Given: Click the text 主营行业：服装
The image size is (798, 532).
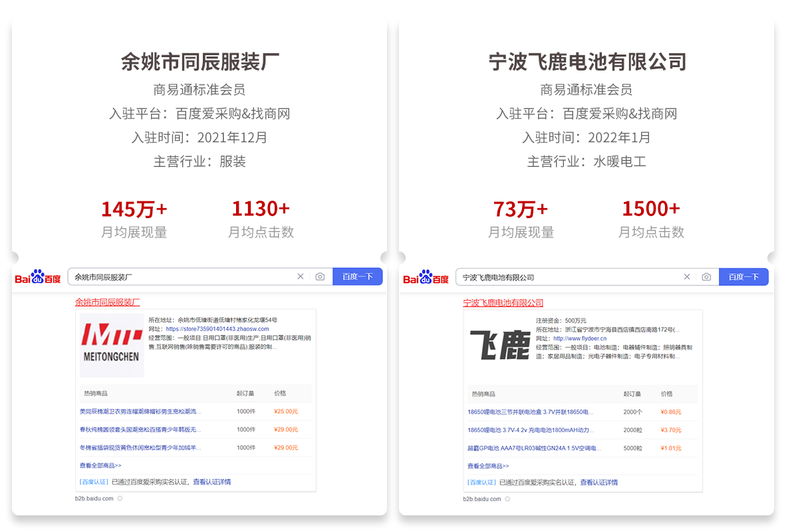Looking at the screenshot, I should (199, 162).
